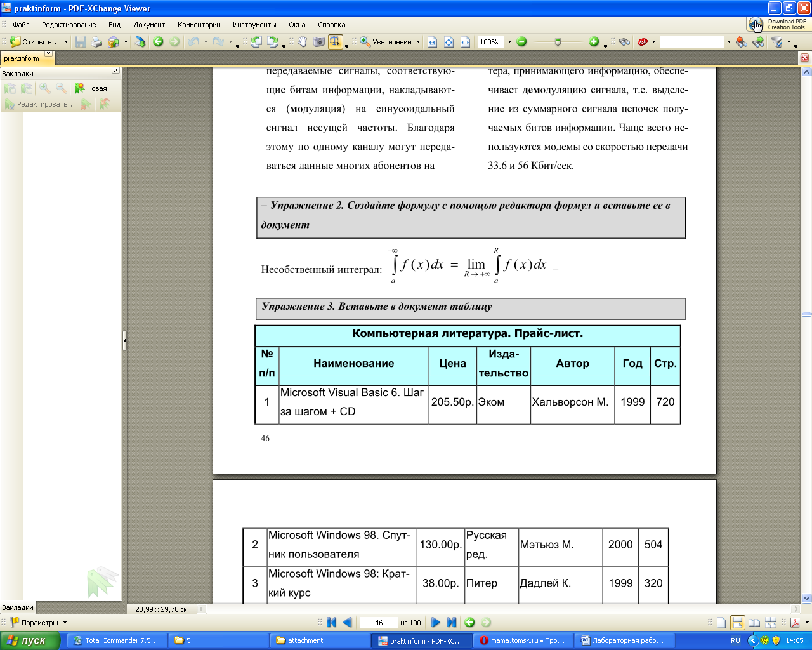Set view to actual size 1:1
Image resolution: width=812 pixels, height=650 pixels.
[x=433, y=42]
